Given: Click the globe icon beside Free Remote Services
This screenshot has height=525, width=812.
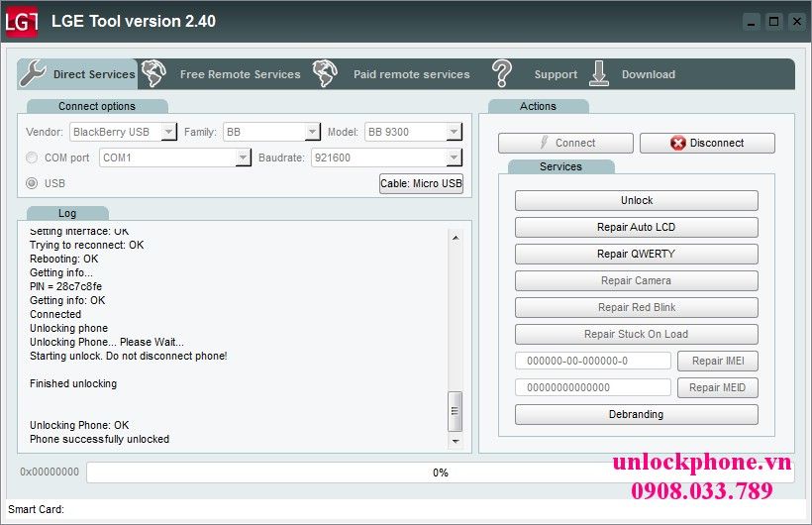Looking at the screenshot, I should [x=153, y=73].
